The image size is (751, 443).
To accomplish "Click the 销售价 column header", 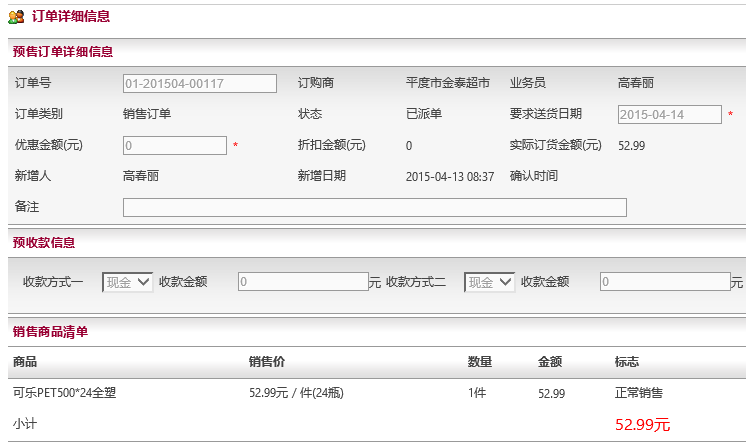I will tap(267, 362).
